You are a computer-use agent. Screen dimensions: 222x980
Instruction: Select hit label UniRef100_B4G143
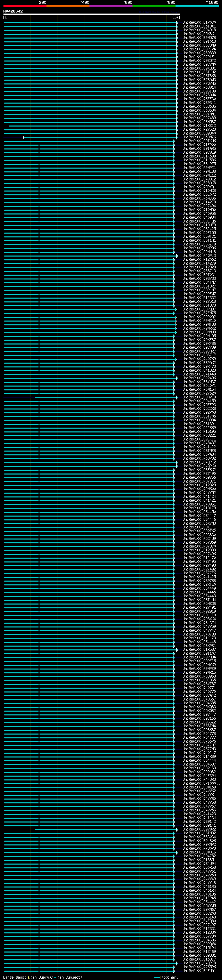point(199,917)
